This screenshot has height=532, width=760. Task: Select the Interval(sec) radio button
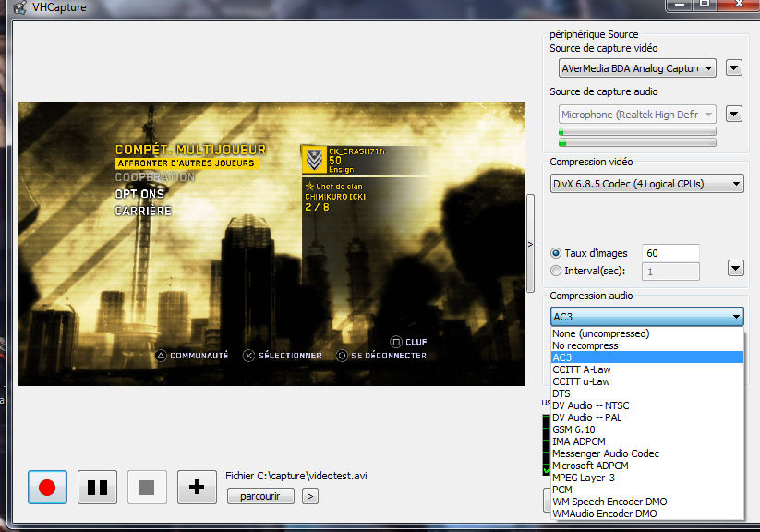click(556, 271)
